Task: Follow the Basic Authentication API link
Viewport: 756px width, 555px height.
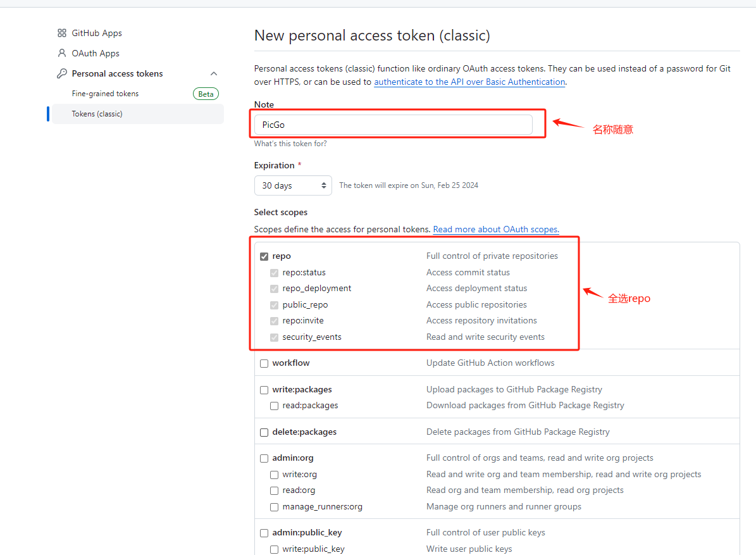Action: click(469, 82)
